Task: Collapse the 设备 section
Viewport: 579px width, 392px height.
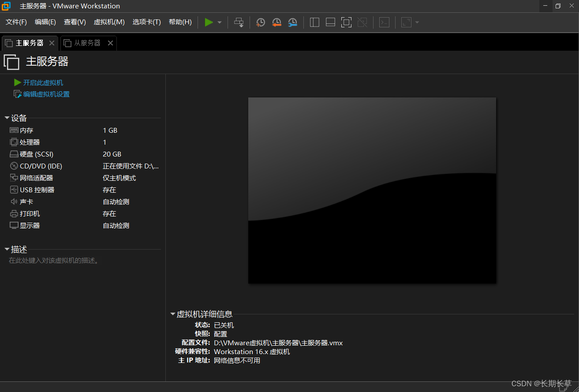Action: click(7, 118)
